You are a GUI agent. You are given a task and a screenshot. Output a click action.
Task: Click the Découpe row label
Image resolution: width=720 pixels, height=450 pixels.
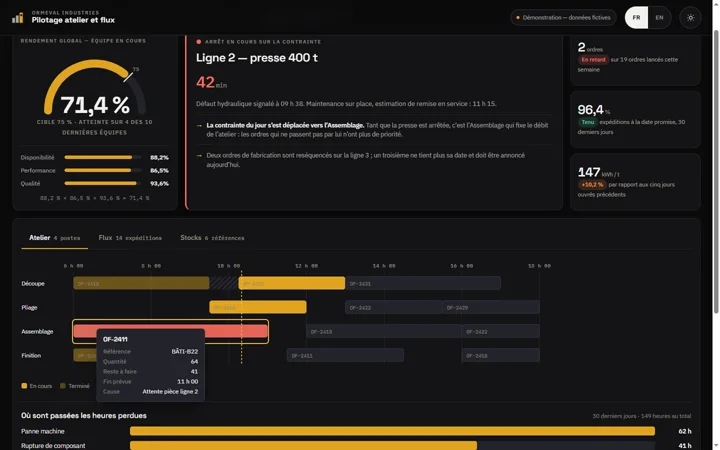(33, 283)
